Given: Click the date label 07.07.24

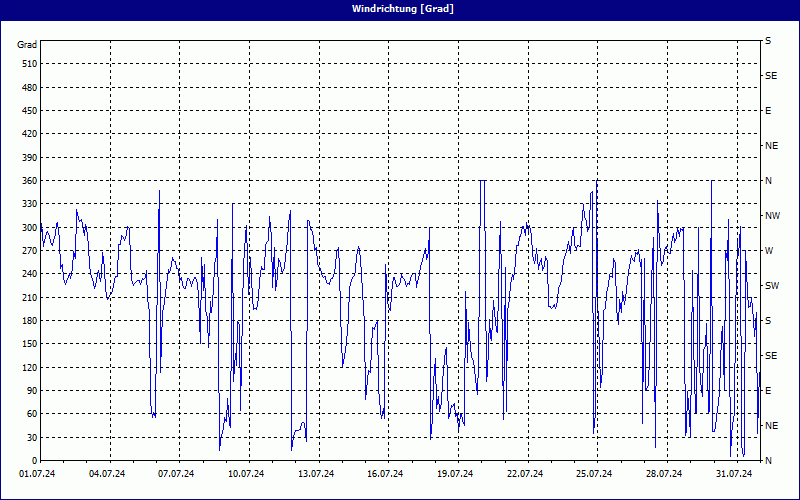Looking at the screenshot, I should pos(176,474).
